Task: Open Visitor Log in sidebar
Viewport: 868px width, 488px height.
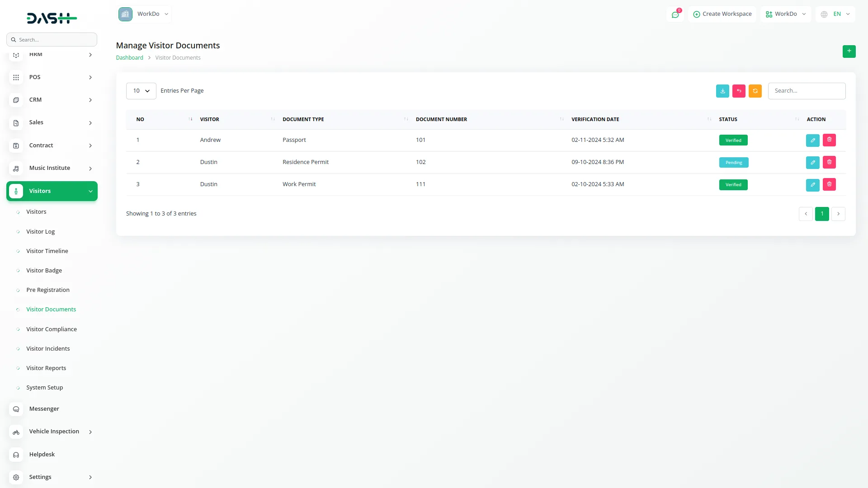Action: (x=40, y=231)
